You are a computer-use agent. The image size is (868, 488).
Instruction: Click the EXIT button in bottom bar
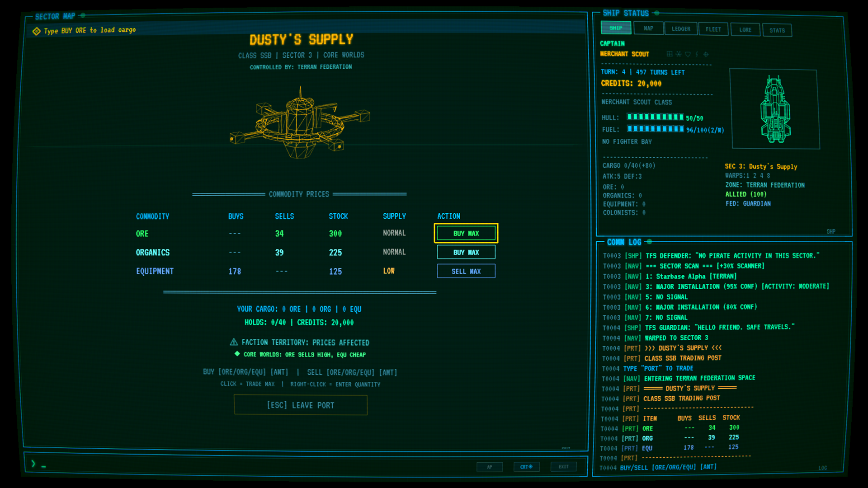(563, 467)
